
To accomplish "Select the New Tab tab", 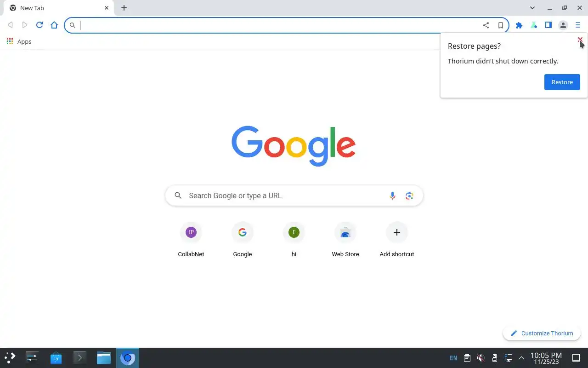I will click(59, 8).
